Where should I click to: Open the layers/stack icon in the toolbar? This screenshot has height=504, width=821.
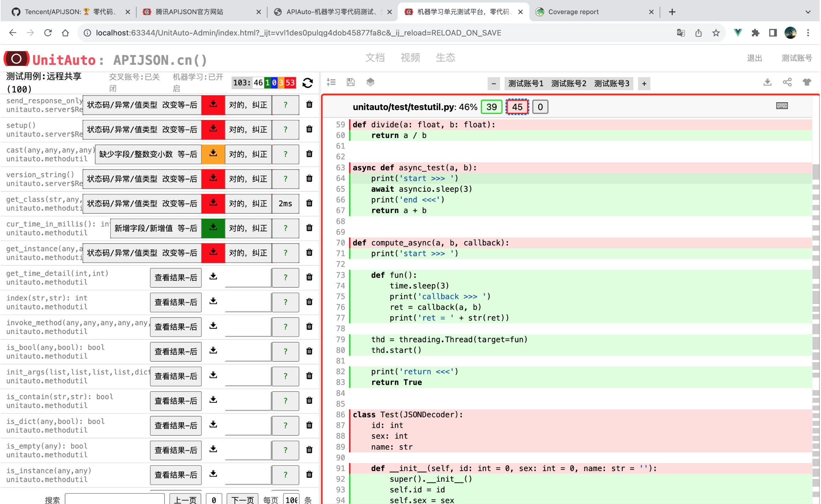coord(370,82)
